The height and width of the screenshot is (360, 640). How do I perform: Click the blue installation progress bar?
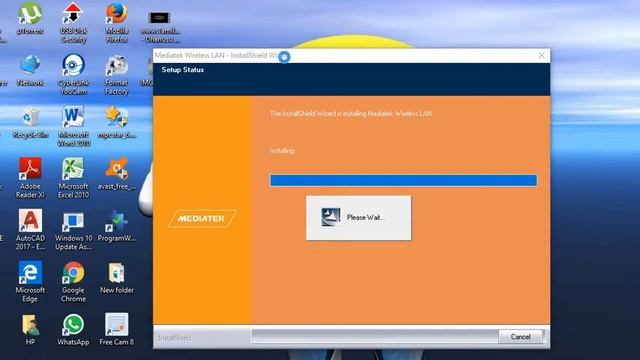pos(403,180)
